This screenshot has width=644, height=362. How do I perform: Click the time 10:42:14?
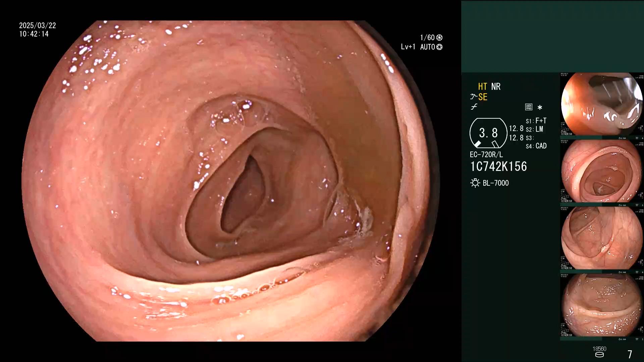coord(34,34)
